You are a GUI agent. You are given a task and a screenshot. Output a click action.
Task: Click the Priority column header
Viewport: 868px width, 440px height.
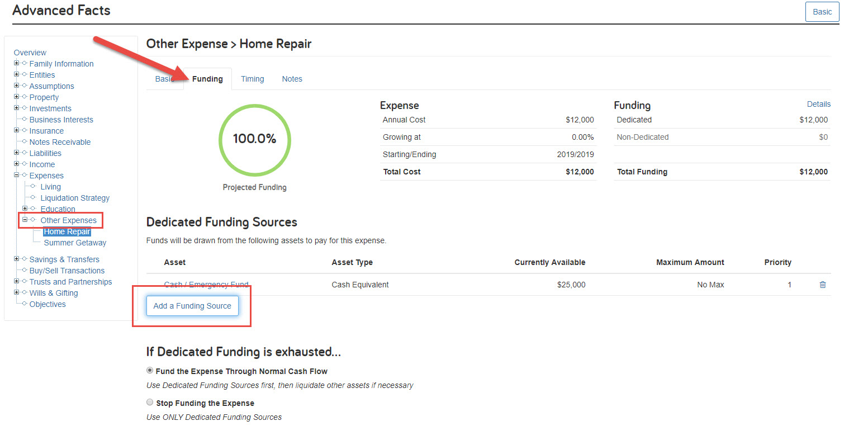click(778, 262)
